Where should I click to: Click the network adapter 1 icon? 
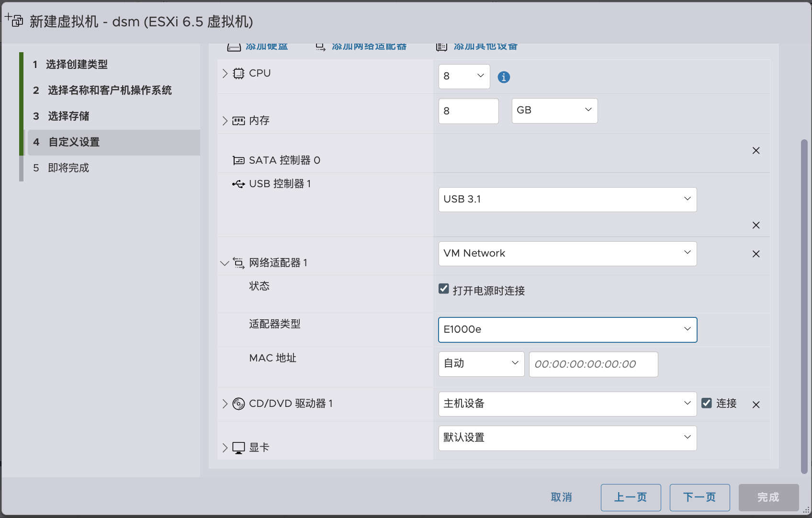tap(238, 262)
